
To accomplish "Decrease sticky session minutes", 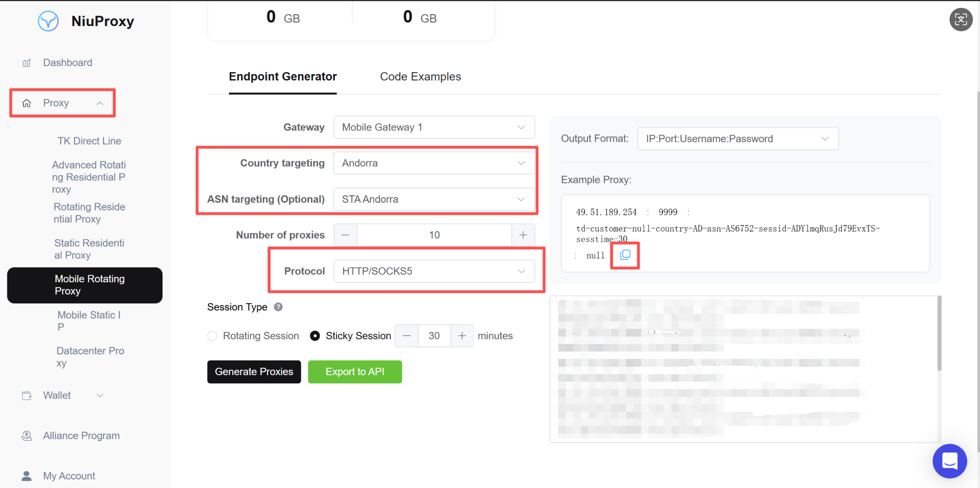I will coord(407,336).
